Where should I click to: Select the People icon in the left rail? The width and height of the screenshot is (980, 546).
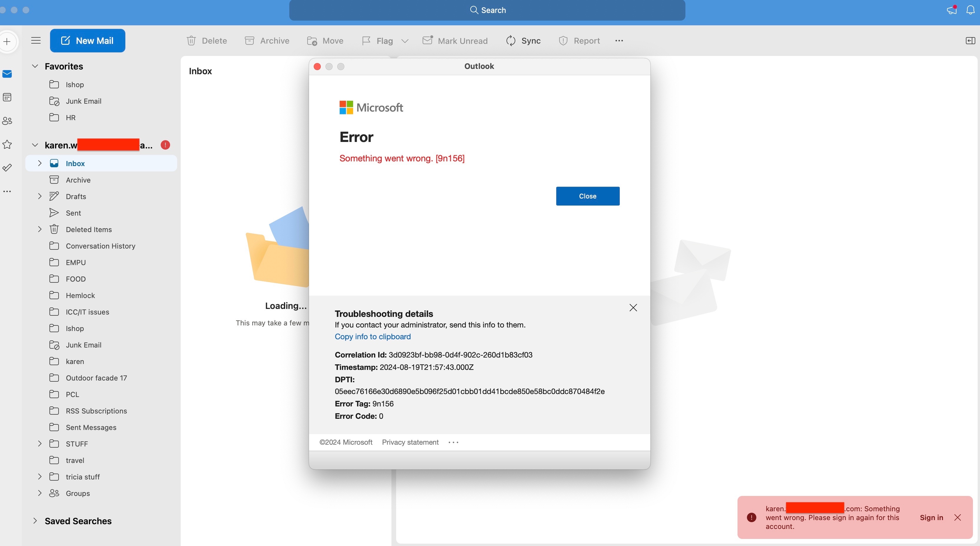7,121
